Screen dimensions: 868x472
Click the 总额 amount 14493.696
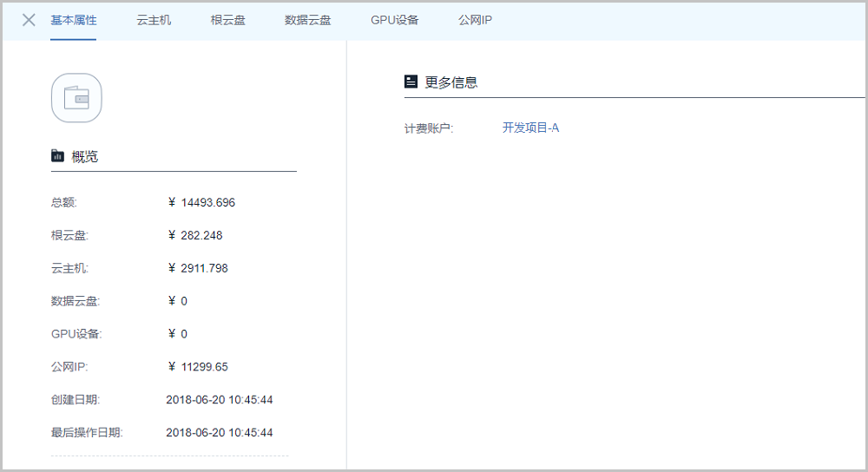tap(207, 203)
